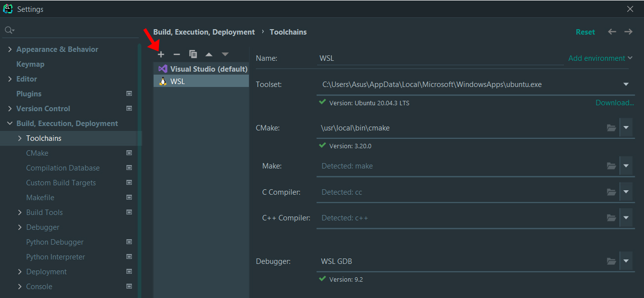This screenshot has width=644, height=298.
Task: Move toolchain down in list
Action: (x=225, y=54)
